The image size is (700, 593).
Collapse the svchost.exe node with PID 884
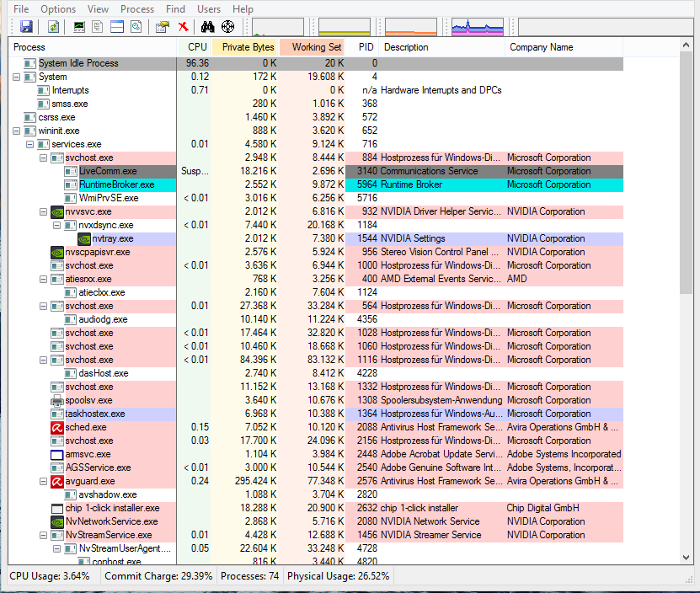pos(43,158)
